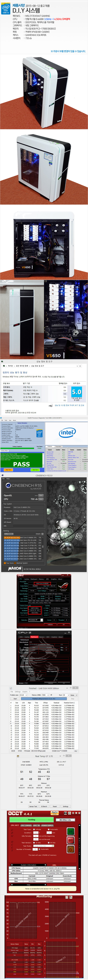88x980 pixels.
Task: Open Help menu in Cinebench R15
Action: (x=8, y=479)
